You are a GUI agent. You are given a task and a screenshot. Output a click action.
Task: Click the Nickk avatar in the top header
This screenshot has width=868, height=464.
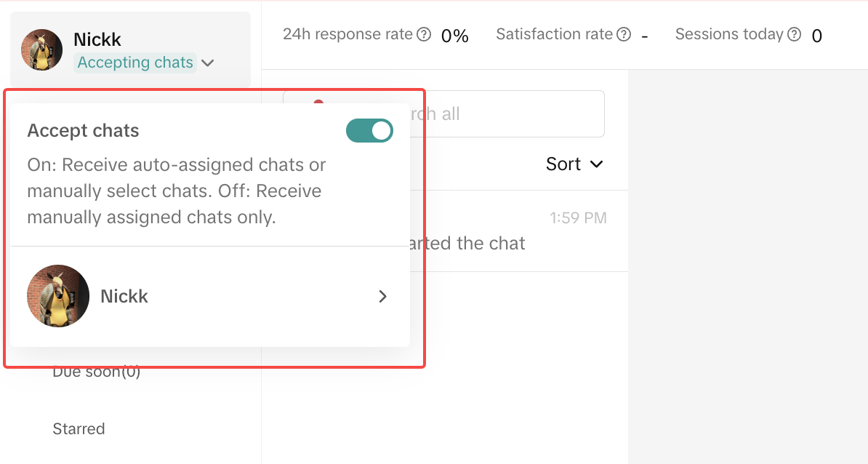coord(41,49)
